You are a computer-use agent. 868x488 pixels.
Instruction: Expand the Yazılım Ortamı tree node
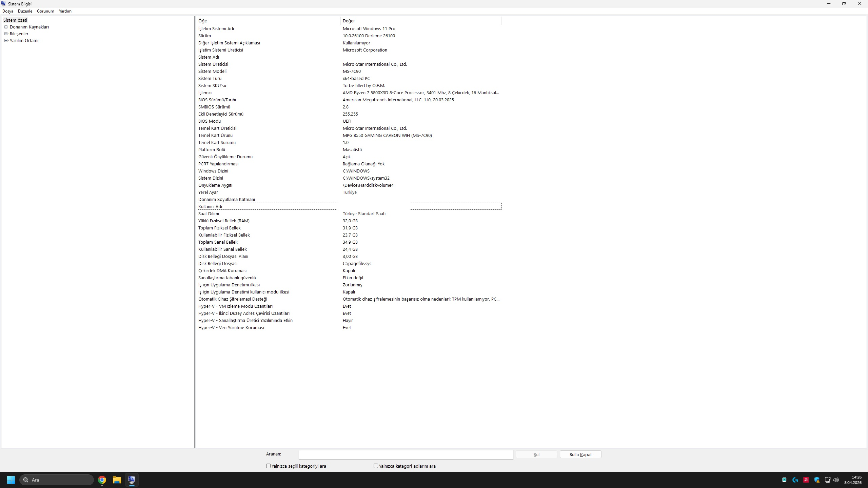6,40
